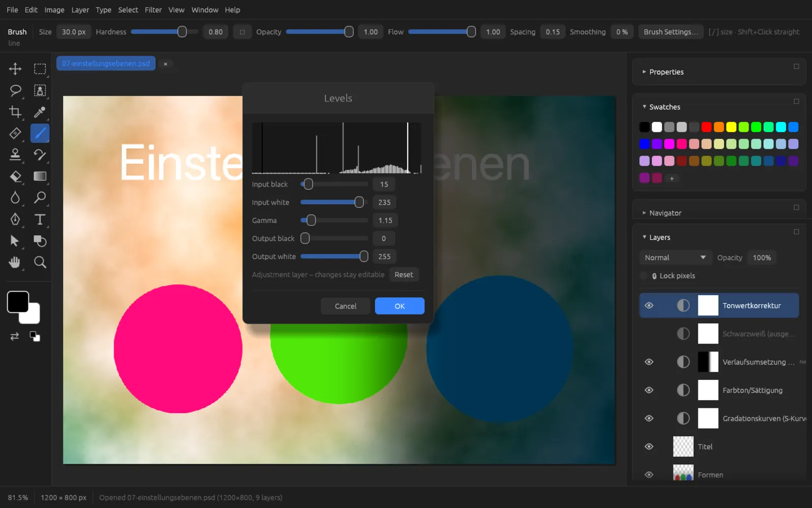Swap foreground and background colors

pos(15,336)
